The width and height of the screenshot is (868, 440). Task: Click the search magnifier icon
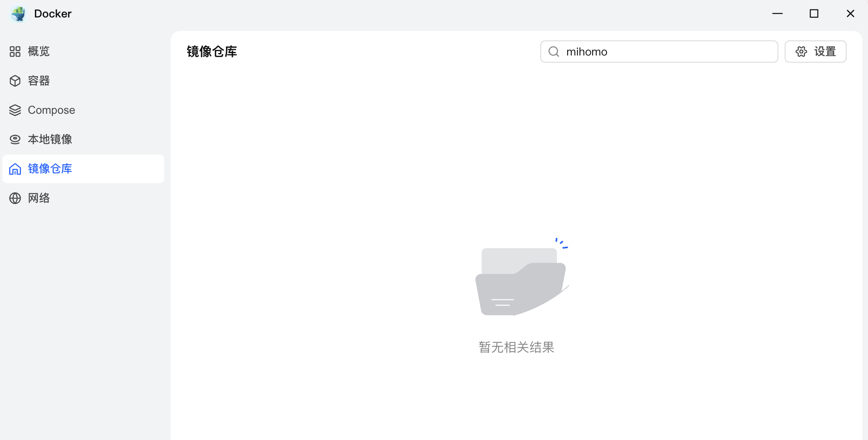click(x=554, y=52)
